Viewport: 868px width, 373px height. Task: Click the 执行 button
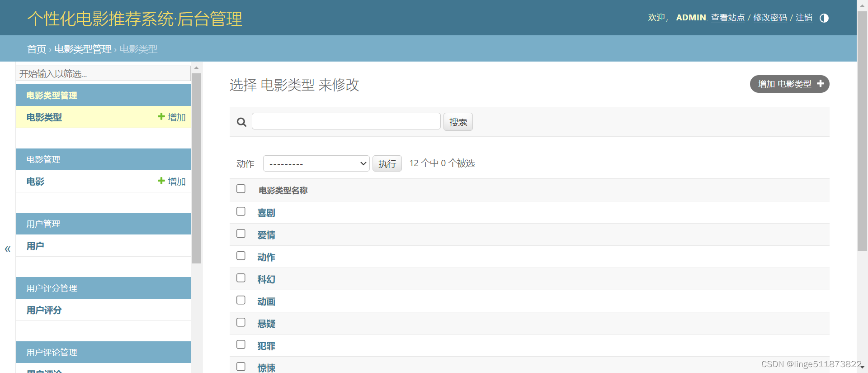pos(387,163)
